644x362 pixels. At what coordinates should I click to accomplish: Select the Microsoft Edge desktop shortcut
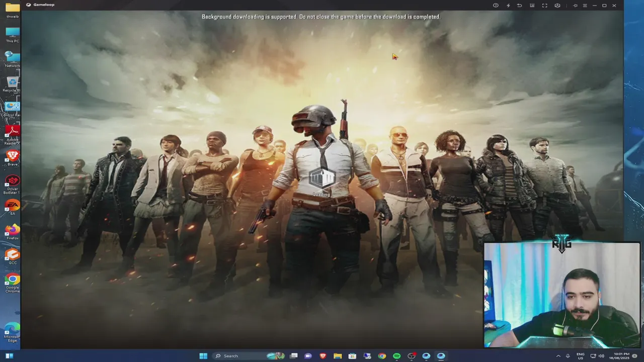12,332
